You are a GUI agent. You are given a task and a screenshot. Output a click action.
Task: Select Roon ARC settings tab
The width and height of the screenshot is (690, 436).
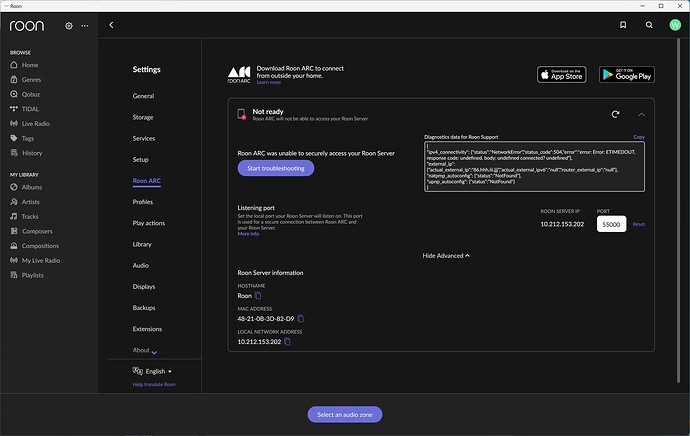click(147, 181)
